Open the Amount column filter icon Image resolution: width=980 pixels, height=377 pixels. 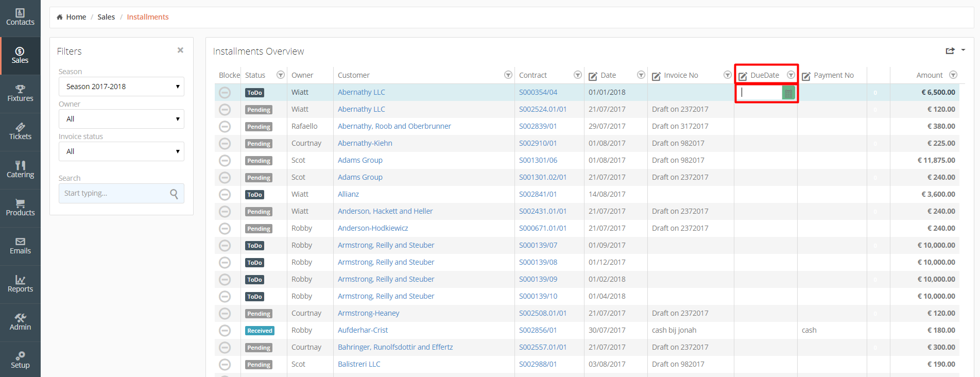(x=953, y=75)
